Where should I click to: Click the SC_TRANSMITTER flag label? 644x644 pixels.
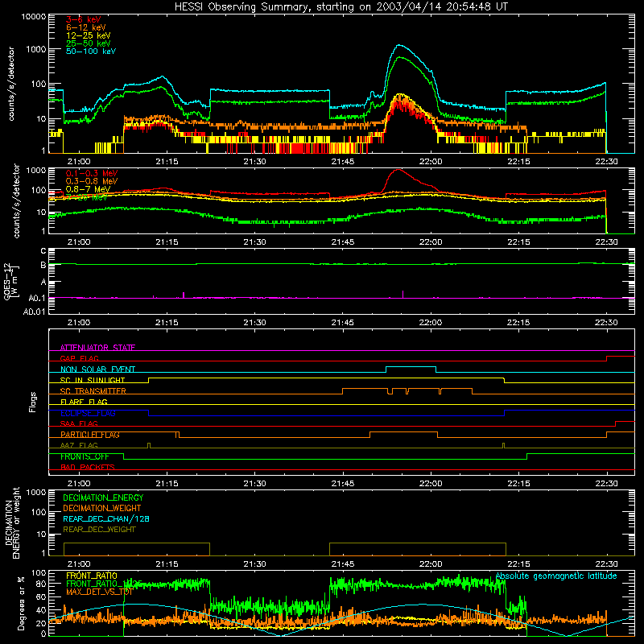pyautogui.click(x=93, y=391)
